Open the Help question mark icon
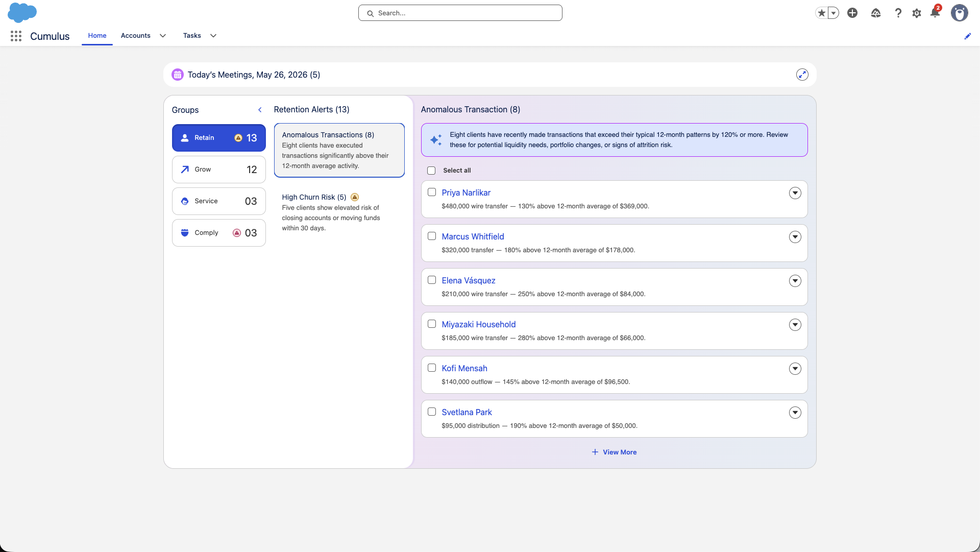The height and width of the screenshot is (552, 980). pos(898,13)
